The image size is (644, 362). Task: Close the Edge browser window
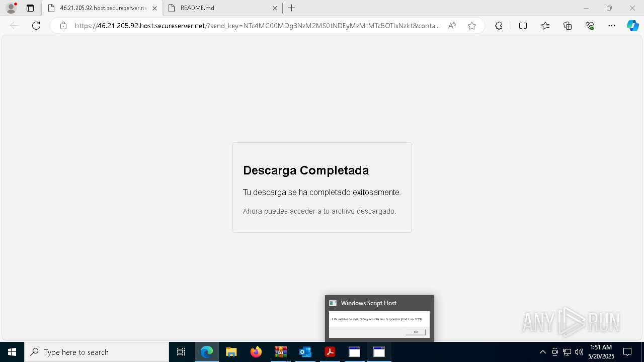click(632, 8)
